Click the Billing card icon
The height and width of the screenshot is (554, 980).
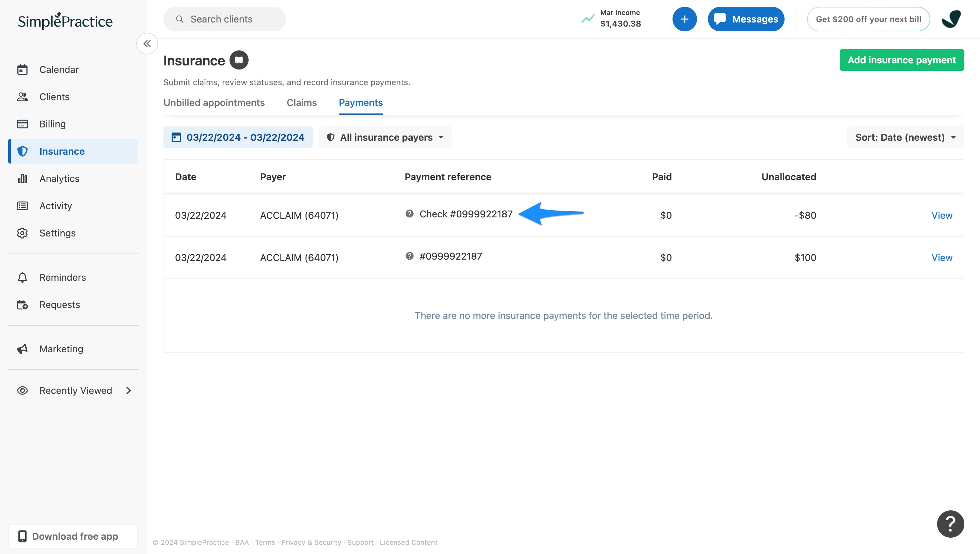click(x=22, y=124)
